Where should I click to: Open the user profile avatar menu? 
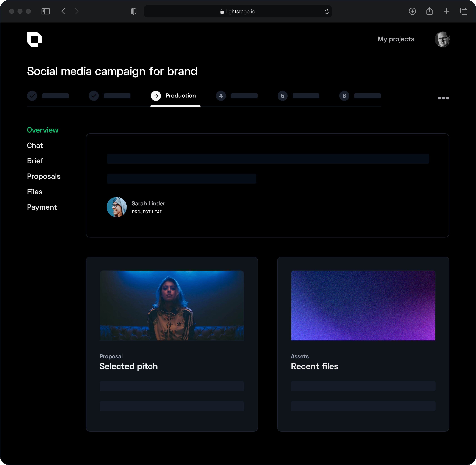pos(442,39)
